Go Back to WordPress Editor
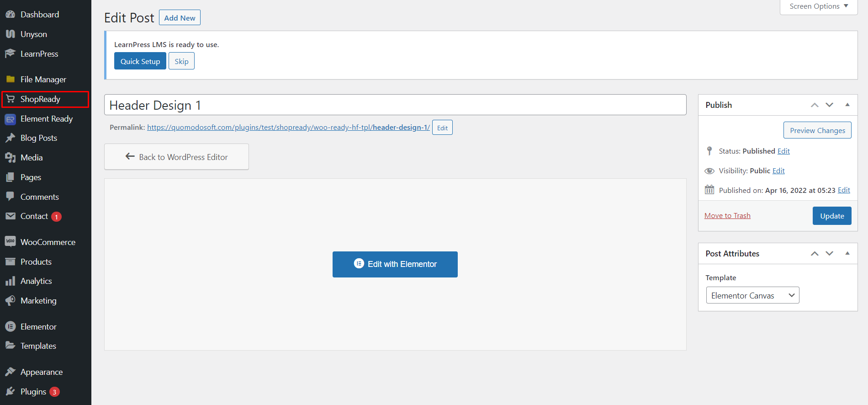 176,157
